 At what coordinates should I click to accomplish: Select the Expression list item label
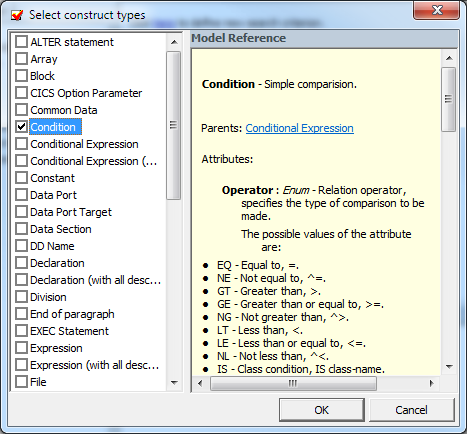pos(56,348)
